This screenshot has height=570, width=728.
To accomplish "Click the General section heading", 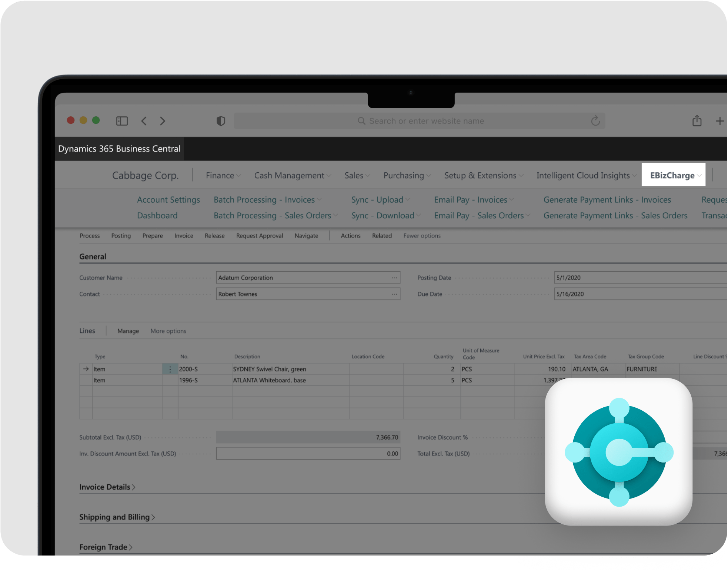I will [x=93, y=256].
